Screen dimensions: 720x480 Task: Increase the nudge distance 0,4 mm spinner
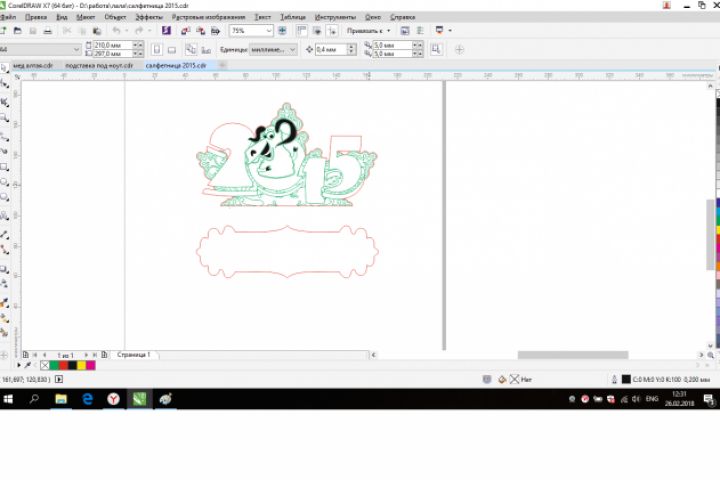(x=351, y=46)
